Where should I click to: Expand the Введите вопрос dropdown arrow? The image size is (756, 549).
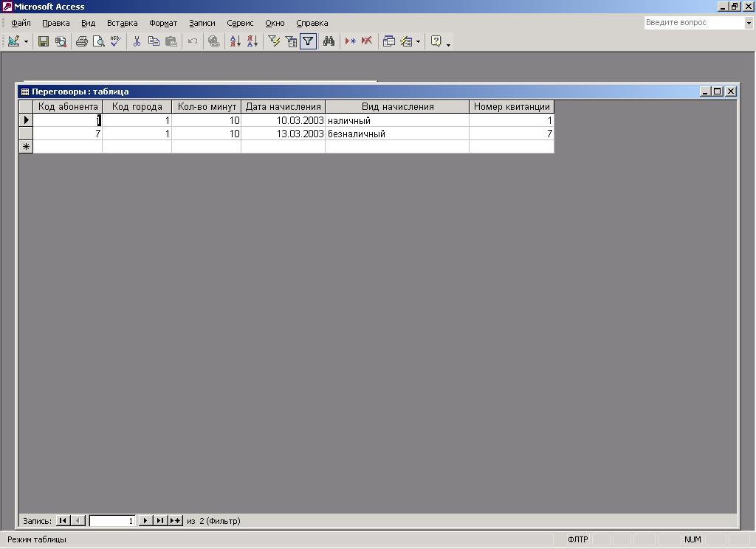coord(749,23)
